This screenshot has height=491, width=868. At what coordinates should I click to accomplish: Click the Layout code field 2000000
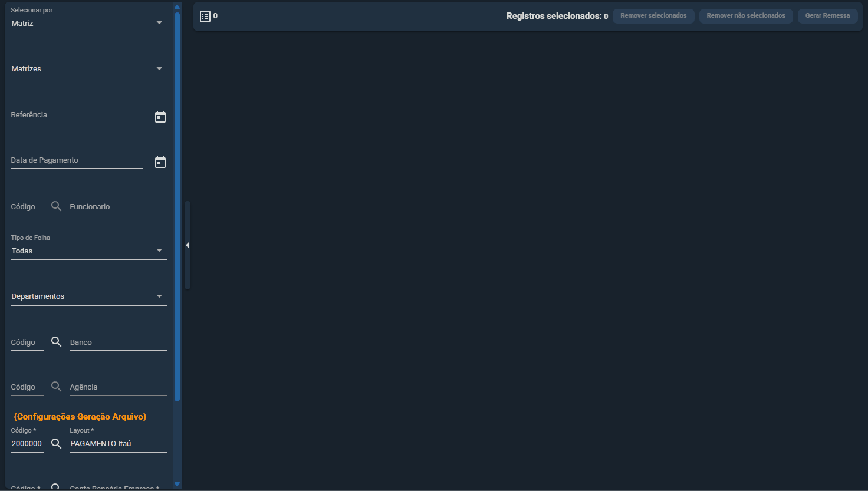tap(27, 444)
